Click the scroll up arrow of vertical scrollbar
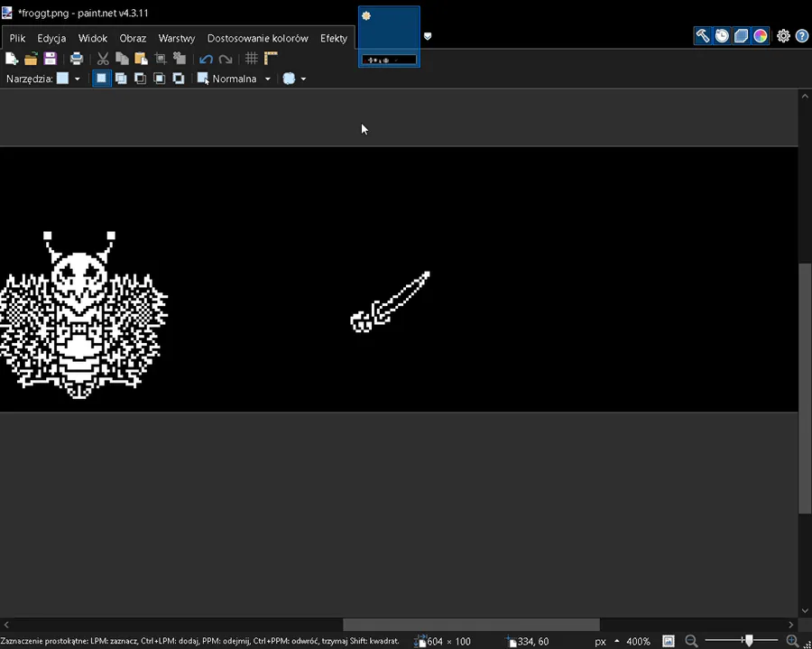 (804, 96)
